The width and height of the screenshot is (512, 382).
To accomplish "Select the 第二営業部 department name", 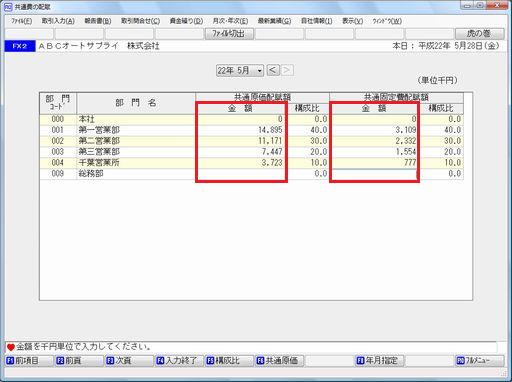I will (x=99, y=141).
